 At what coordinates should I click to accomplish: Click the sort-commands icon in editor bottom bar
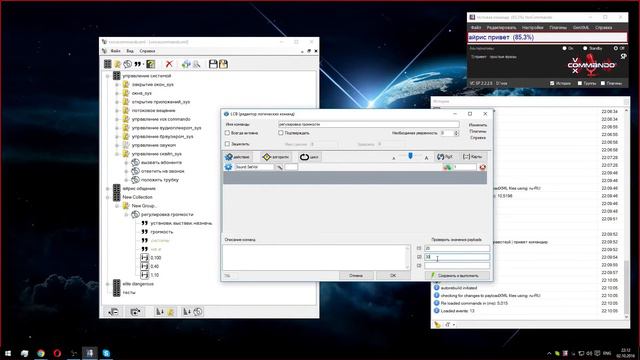pos(192,312)
